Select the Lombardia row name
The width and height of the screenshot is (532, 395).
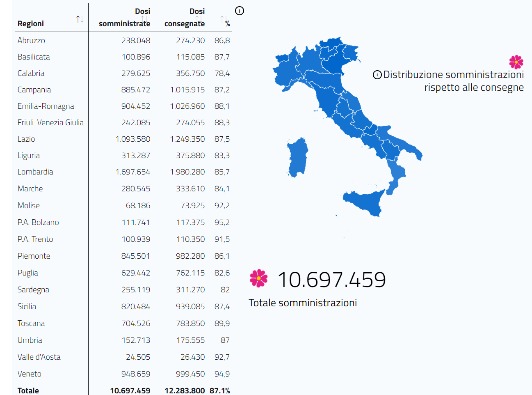coord(35,172)
